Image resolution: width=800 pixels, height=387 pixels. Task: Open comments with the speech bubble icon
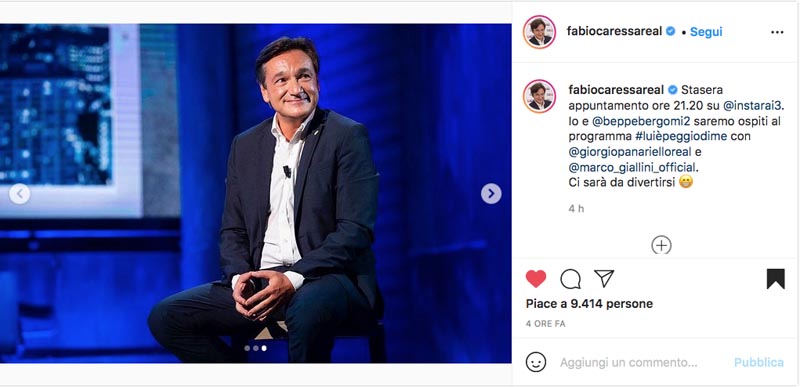click(x=570, y=279)
